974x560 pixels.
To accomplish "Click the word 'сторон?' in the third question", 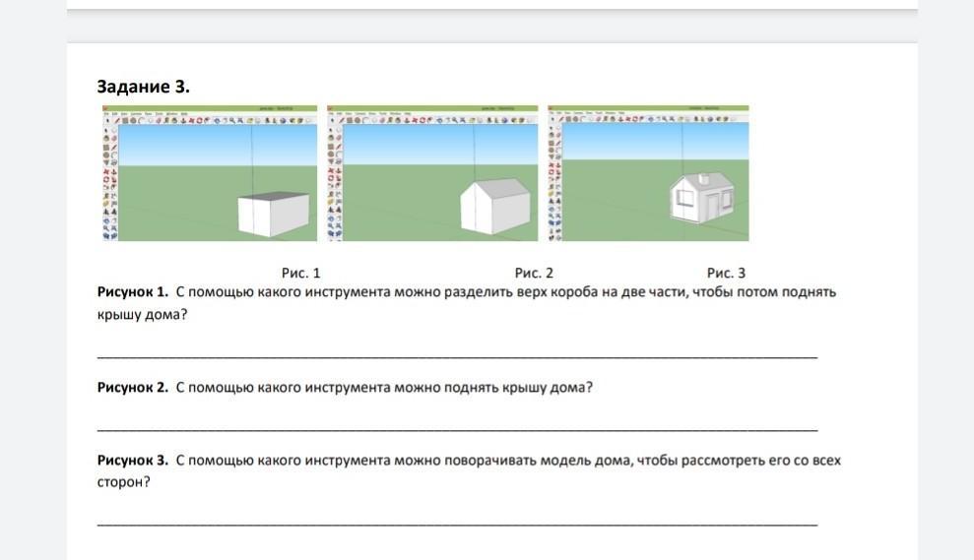I will (x=124, y=482).
